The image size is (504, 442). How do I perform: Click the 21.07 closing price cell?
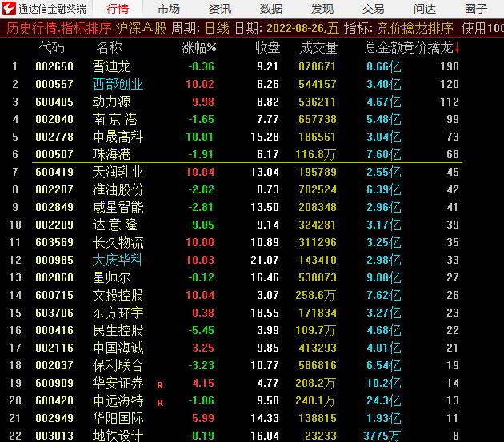pyautogui.click(x=265, y=260)
